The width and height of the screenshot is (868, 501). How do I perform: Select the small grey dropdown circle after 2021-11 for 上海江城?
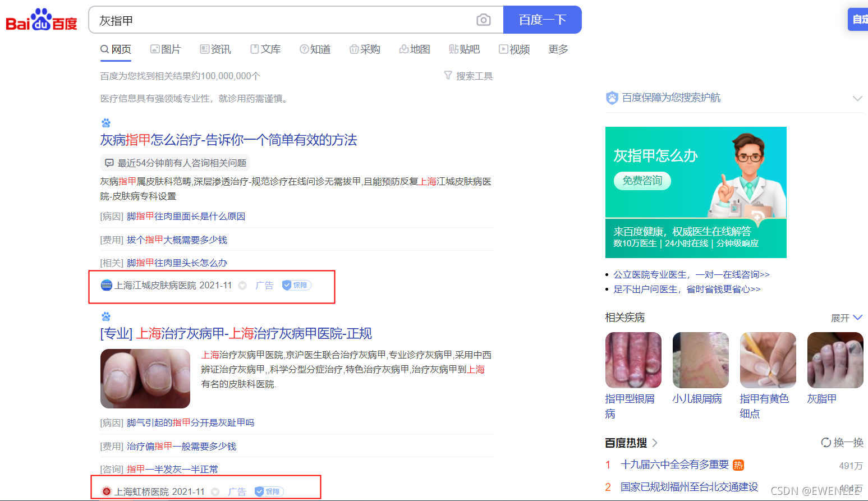pyautogui.click(x=242, y=286)
